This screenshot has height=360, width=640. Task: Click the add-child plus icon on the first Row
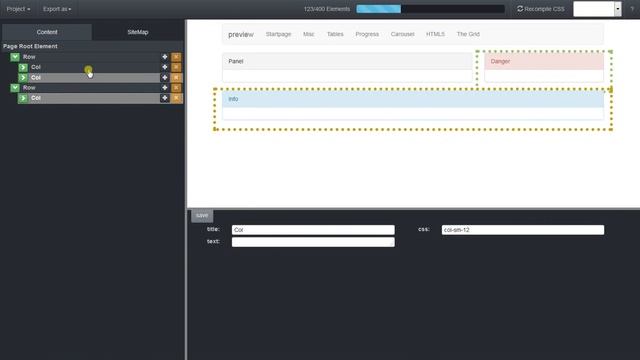click(x=164, y=57)
